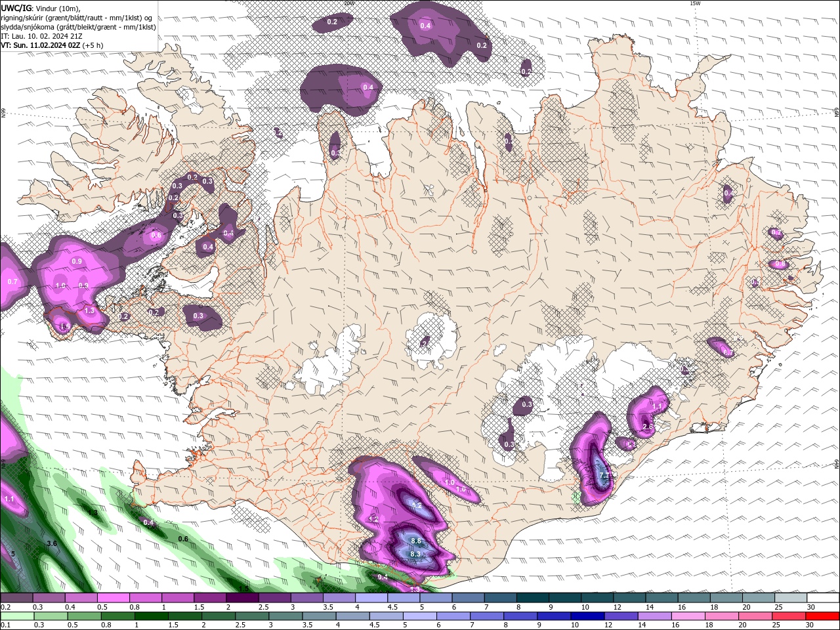Click the 7.7 precipitation value in the southeast
The width and height of the screenshot is (840, 630).
click(605, 475)
